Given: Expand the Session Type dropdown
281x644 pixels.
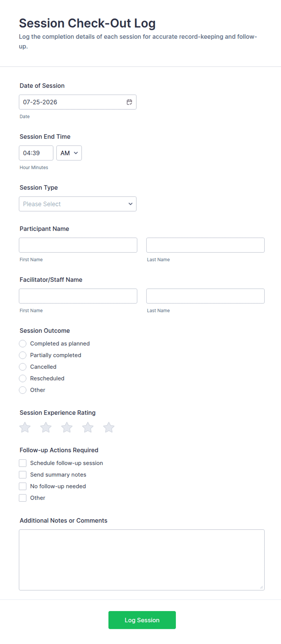Looking at the screenshot, I should coord(78,204).
